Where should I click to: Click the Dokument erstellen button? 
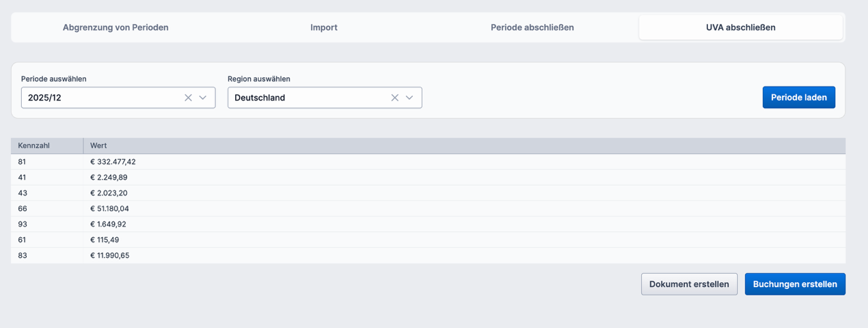click(689, 284)
